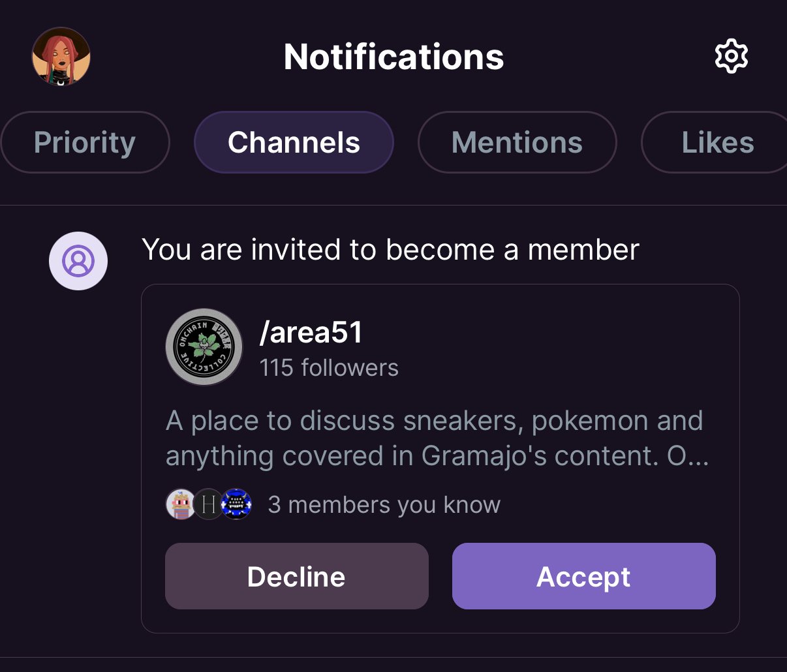Click the "You are invited to become a member" text
The image size is (787, 672).
pos(390,250)
